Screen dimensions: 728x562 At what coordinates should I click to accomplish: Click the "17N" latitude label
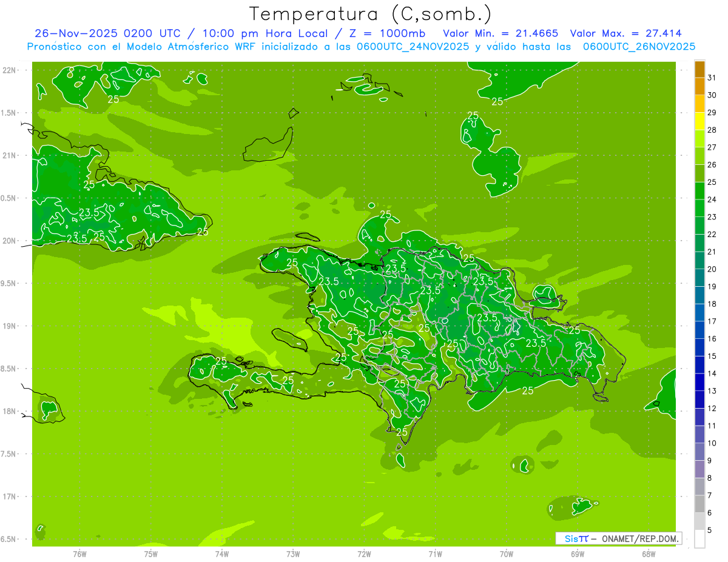tap(10, 497)
